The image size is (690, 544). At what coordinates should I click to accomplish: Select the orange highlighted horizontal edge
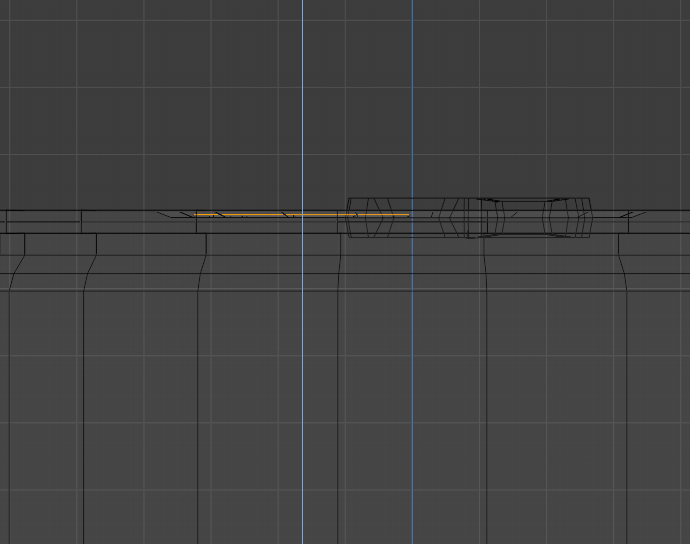(x=302, y=215)
